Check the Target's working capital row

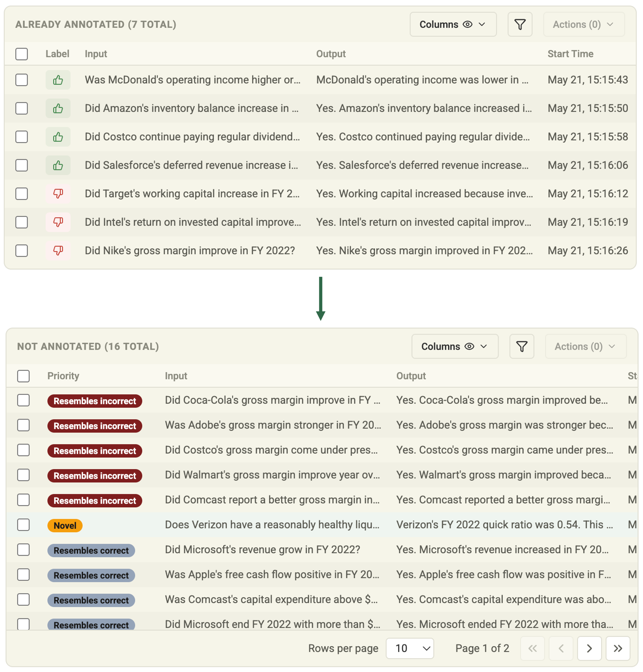click(x=21, y=194)
